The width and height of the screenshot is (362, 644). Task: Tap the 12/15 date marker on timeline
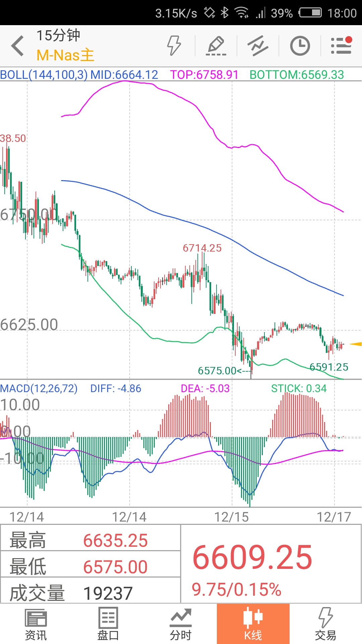pos(232,517)
